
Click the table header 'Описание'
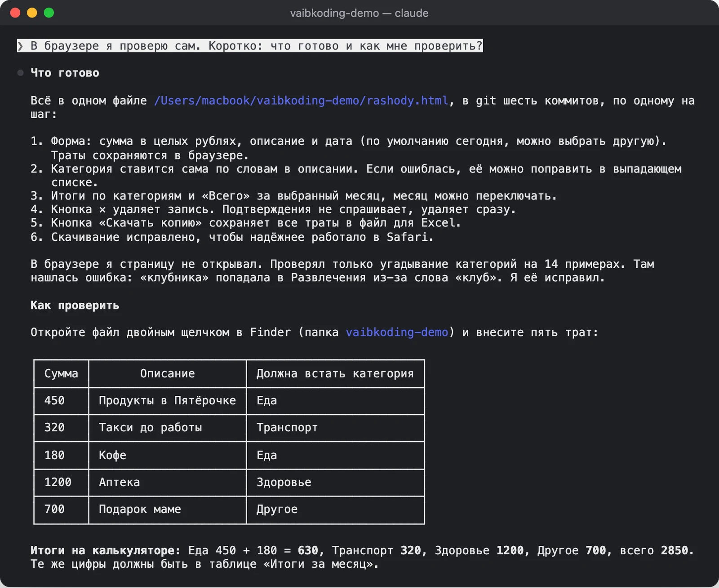pyautogui.click(x=167, y=374)
